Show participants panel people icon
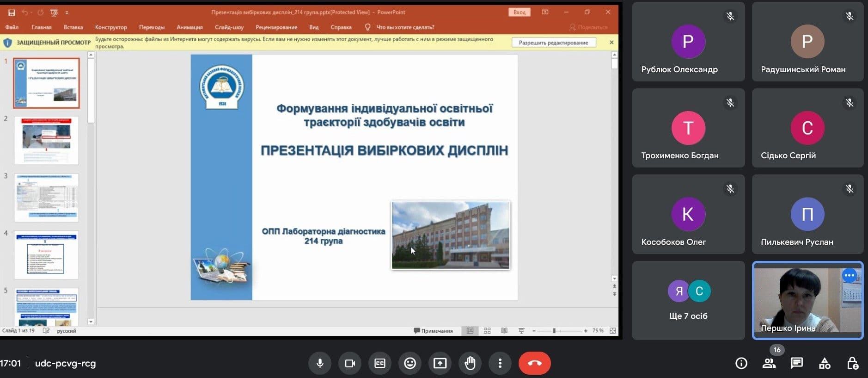868x378 pixels. pyautogui.click(x=769, y=363)
